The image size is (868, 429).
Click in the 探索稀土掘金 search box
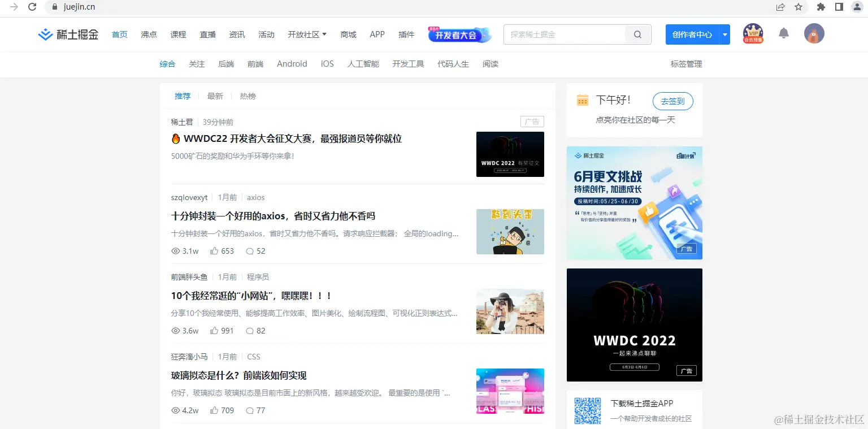tap(564, 34)
